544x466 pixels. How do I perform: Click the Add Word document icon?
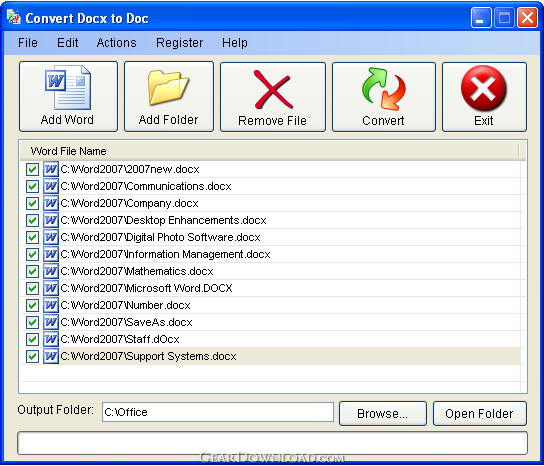(68, 87)
